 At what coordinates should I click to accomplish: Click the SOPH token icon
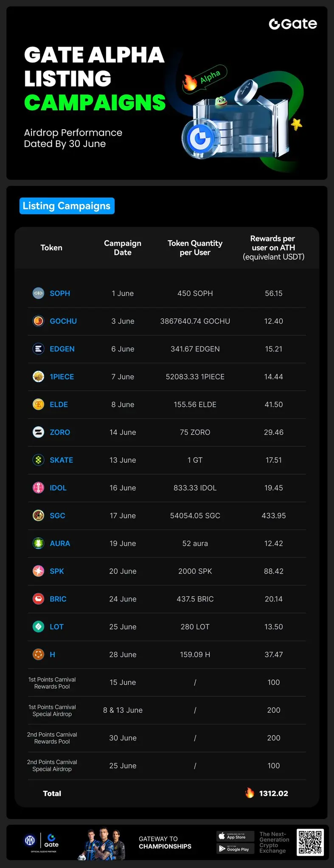point(39,293)
